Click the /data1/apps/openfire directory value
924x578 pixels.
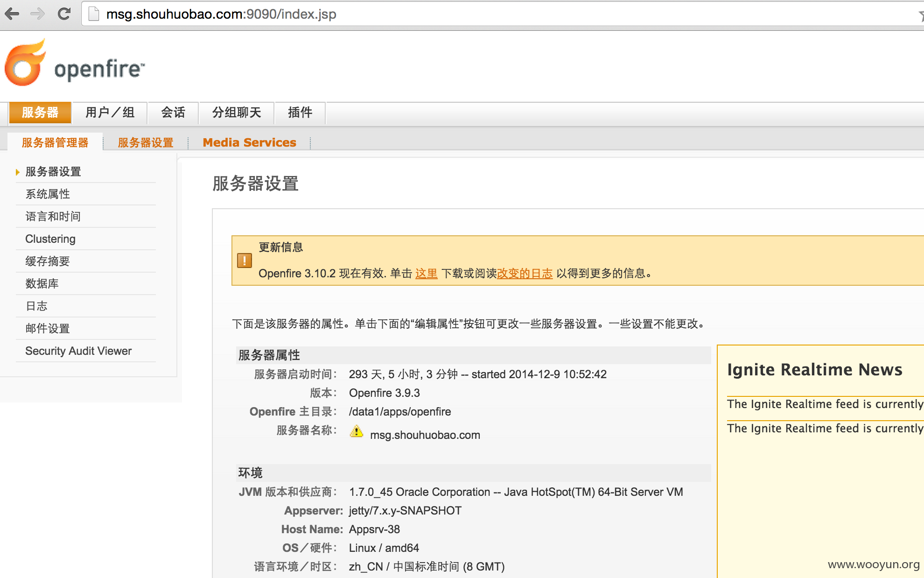tap(400, 412)
